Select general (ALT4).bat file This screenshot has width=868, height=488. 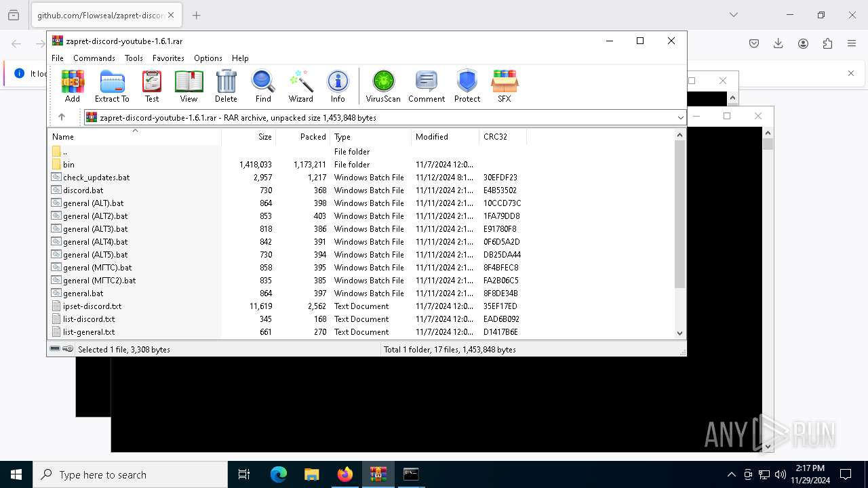point(361,242)
